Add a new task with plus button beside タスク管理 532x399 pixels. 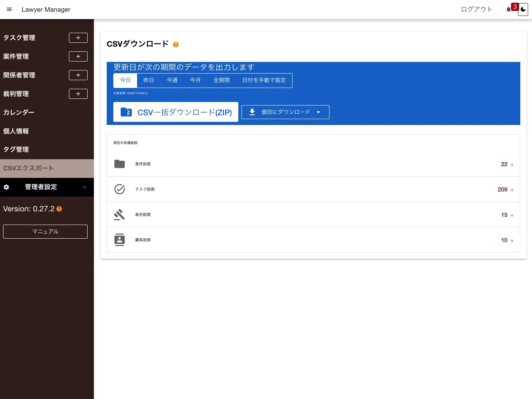pos(78,38)
